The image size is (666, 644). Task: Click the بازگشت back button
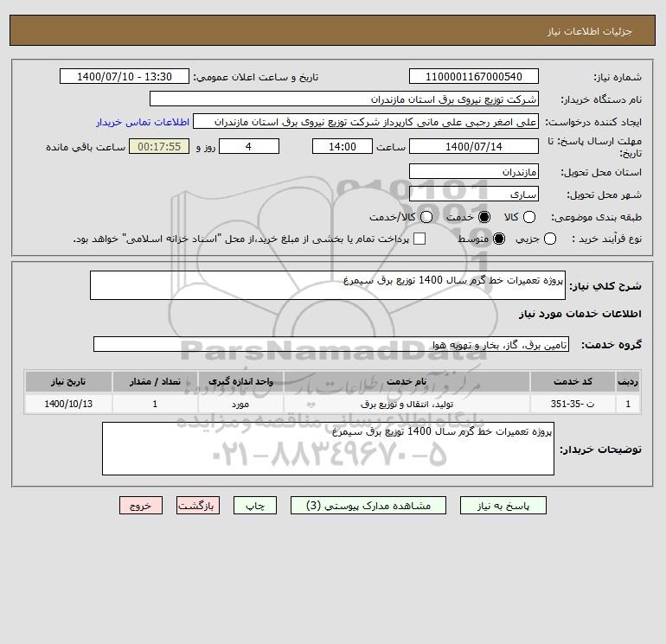[x=198, y=505]
